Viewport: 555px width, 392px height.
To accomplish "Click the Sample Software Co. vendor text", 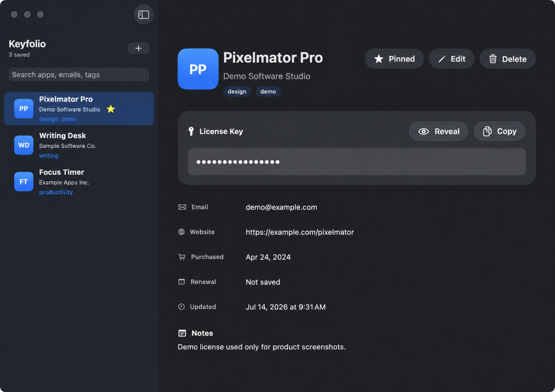I will coord(68,146).
